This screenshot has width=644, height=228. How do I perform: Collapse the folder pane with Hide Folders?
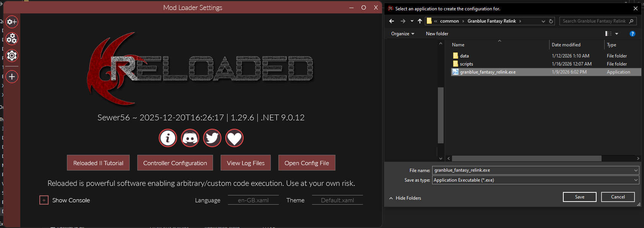point(405,198)
